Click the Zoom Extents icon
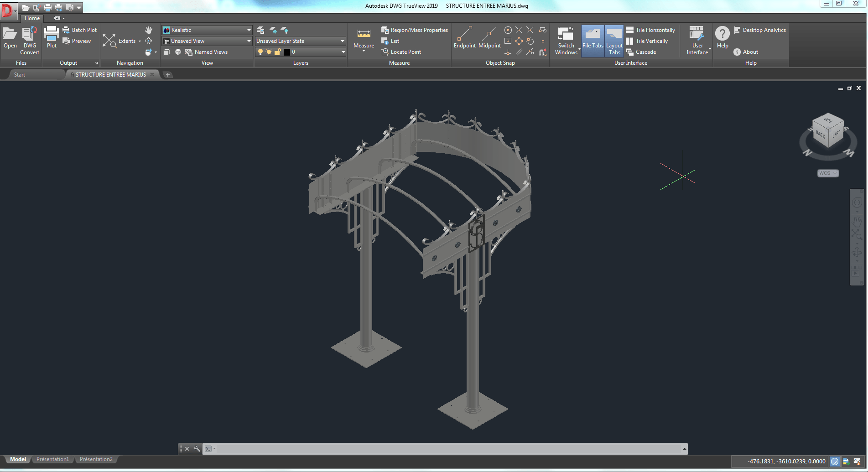The image size is (868, 472). click(109, 41)
